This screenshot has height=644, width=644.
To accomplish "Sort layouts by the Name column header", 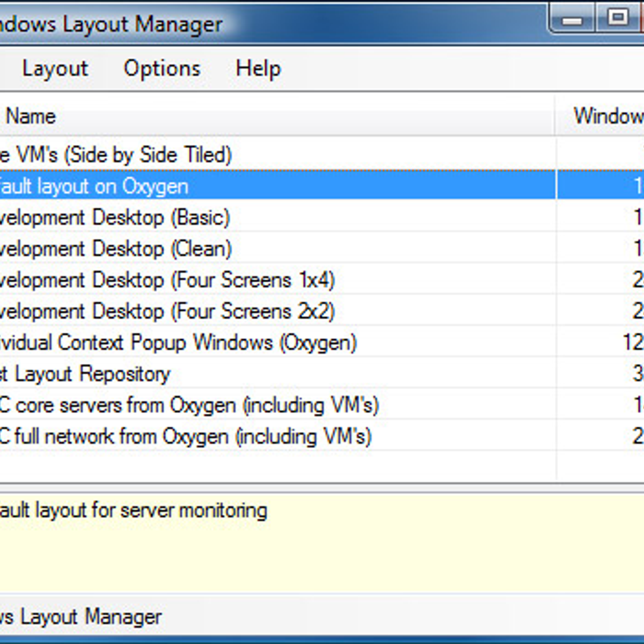I will (215, 116).
